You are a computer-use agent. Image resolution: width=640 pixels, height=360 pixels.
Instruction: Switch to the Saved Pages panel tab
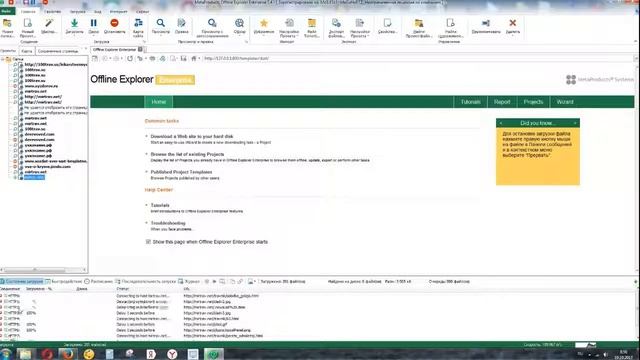pyautogui.click(x=58, y=51)
